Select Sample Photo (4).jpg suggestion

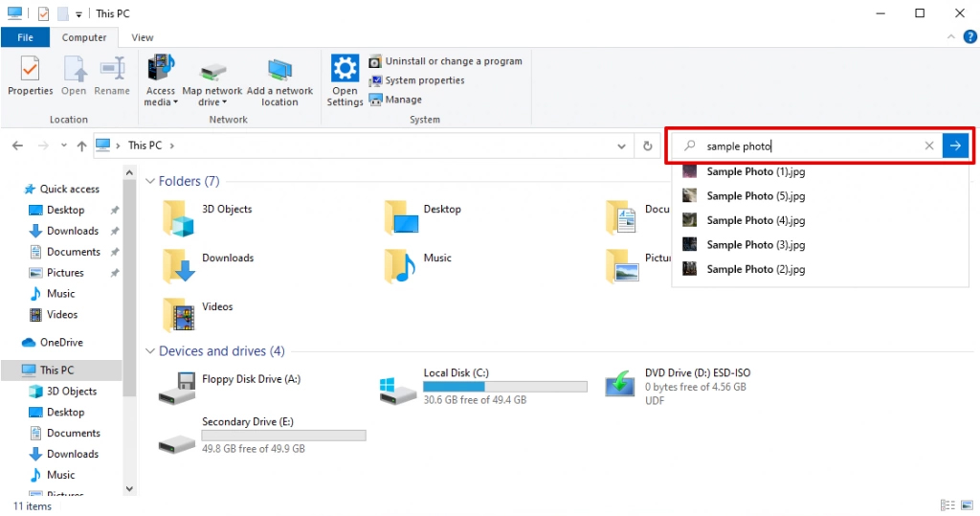pos(819,220)
